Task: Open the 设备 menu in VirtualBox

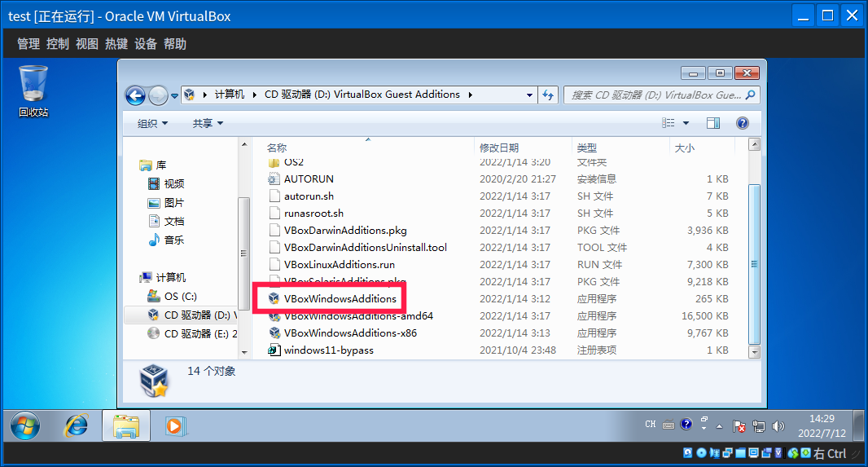Action: click(146, 44)
